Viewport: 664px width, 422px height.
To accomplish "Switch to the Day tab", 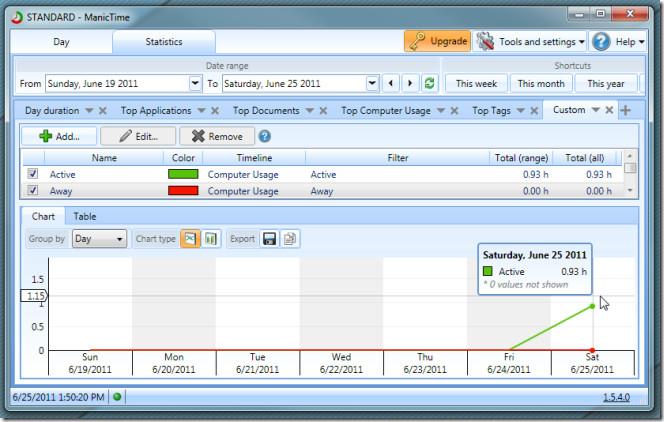I will coord(61,42).
